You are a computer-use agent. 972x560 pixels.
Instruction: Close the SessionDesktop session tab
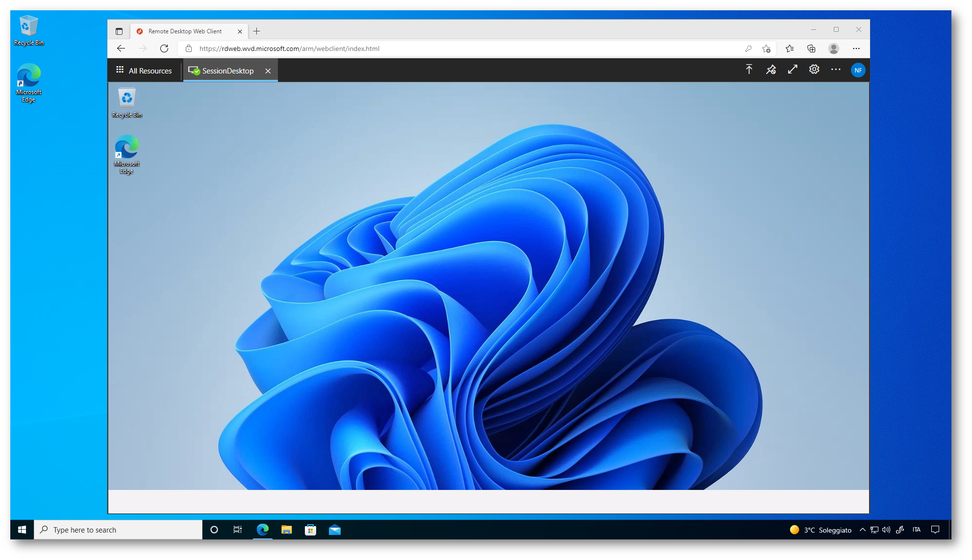coord(268,71)
